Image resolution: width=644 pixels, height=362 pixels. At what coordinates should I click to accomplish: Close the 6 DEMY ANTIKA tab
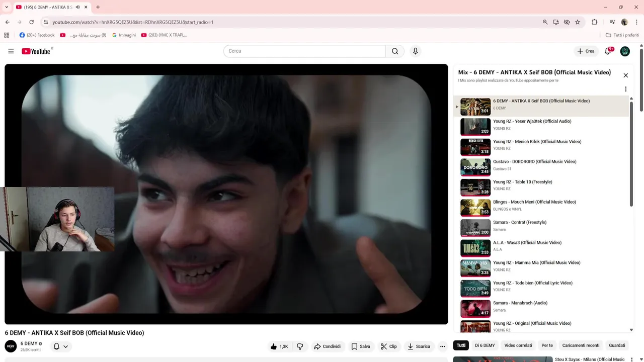click(x=86, y=7)
